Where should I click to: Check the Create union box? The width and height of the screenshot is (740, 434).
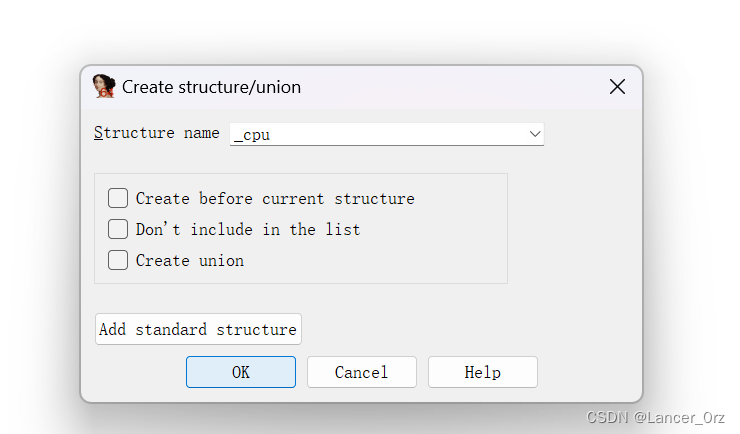118,260
